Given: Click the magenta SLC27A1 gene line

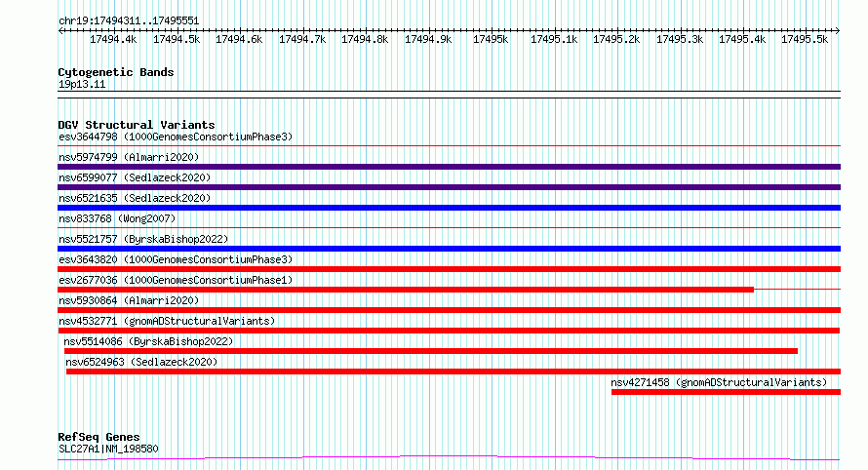Looking at the screenshot, I should [x=449, y=457].
